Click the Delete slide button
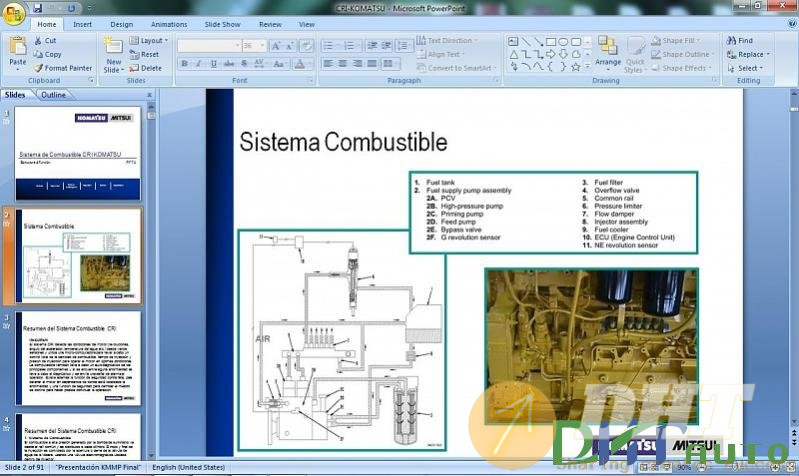The width and height of the screenshot is (799, 476). tap(145, 68)
